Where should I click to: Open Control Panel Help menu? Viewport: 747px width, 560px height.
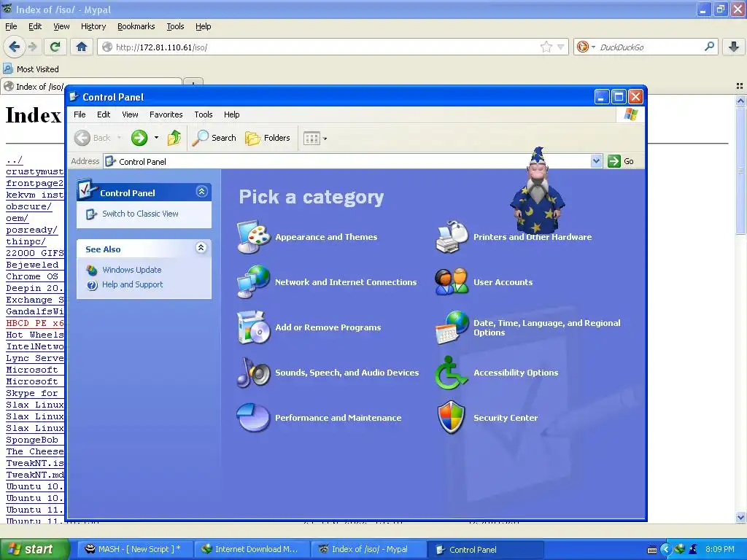coord(231,114)
